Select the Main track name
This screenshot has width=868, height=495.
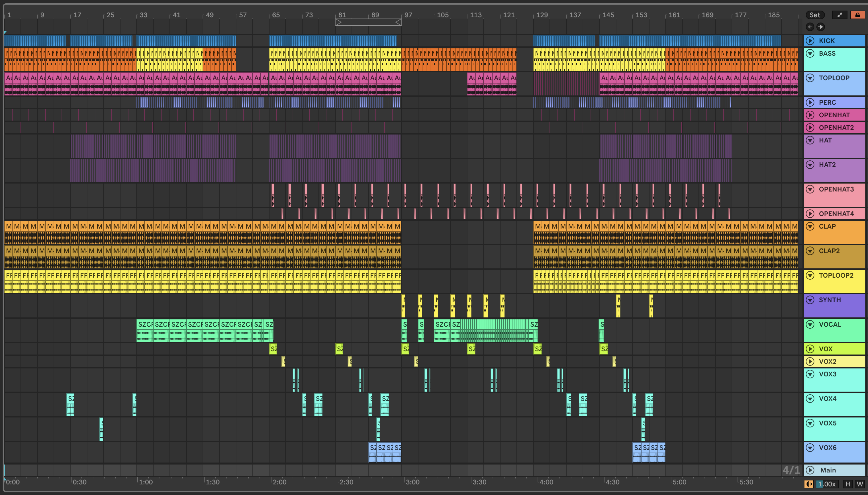(828, 470)
